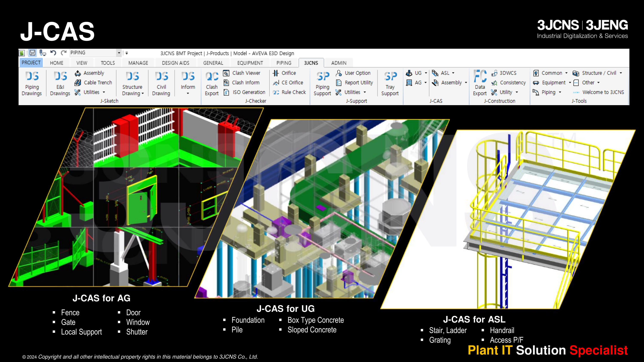Click the 'Stair, Ladder' bullet text

pos(448,330)
